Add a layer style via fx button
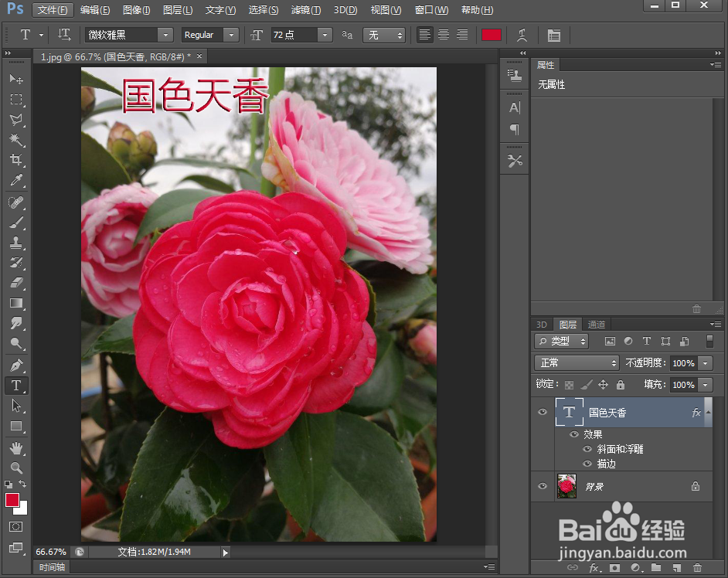 [x=594, y=568]
